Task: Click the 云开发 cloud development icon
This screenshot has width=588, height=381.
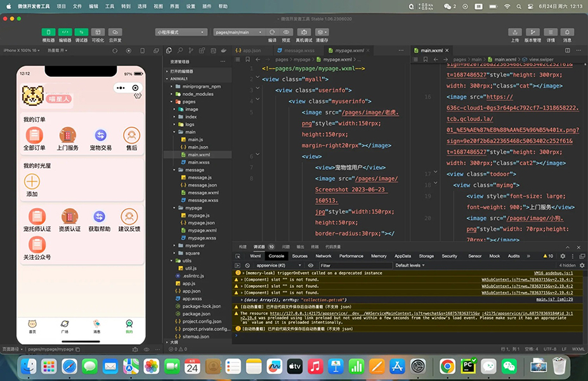Action: (x=115, y=32)
